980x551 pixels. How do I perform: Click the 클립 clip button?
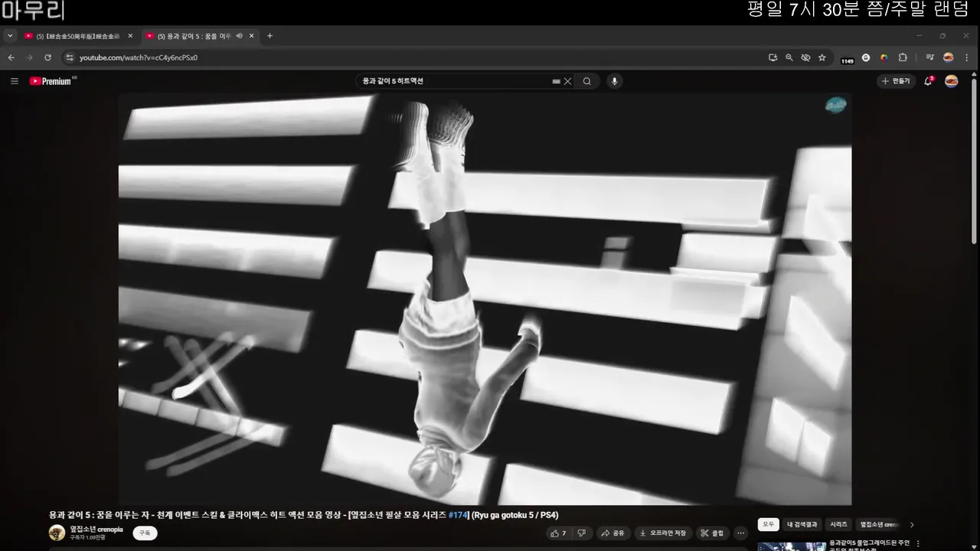click(x=712, y=533)
